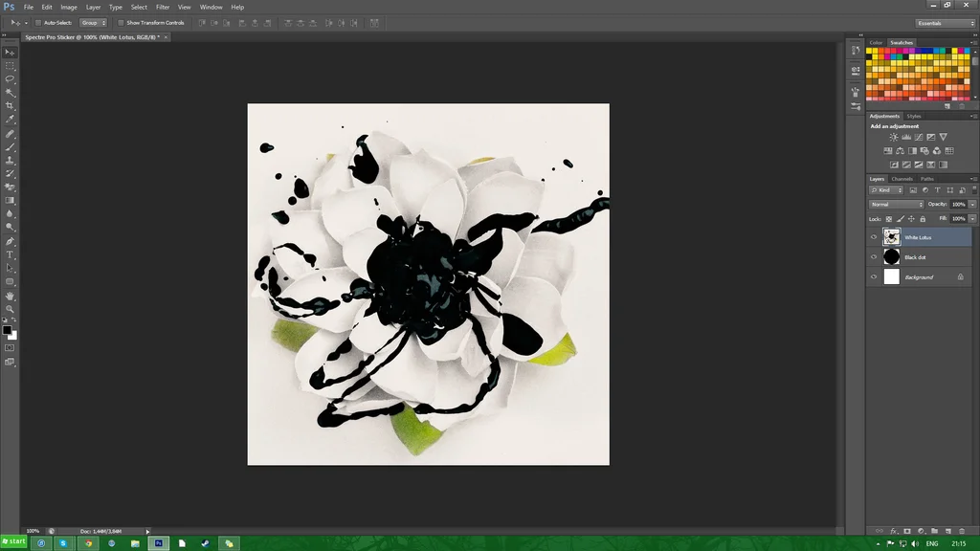Open the status bar info arrow
This screenshot has width=980, height=551.
[148, 531]
